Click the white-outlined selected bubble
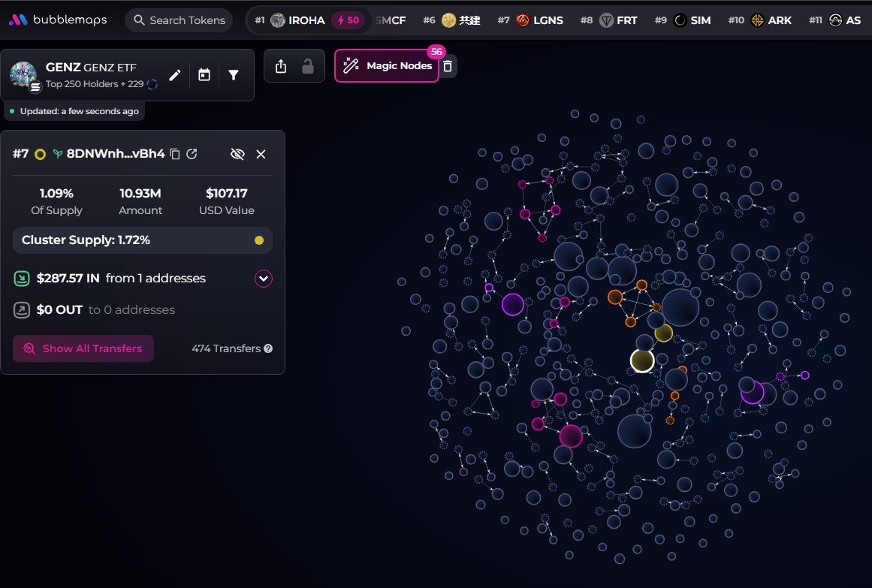 pos(642,360)
